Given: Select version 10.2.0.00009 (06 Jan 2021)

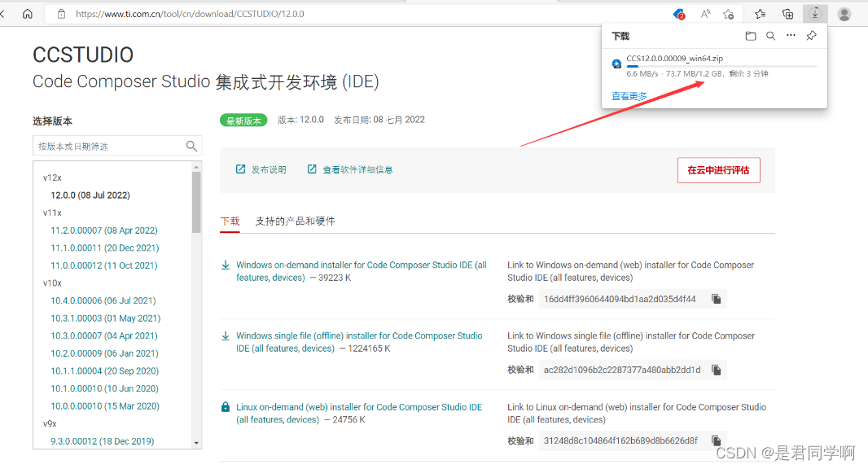Looking at the screenshot, I should 104,353.
